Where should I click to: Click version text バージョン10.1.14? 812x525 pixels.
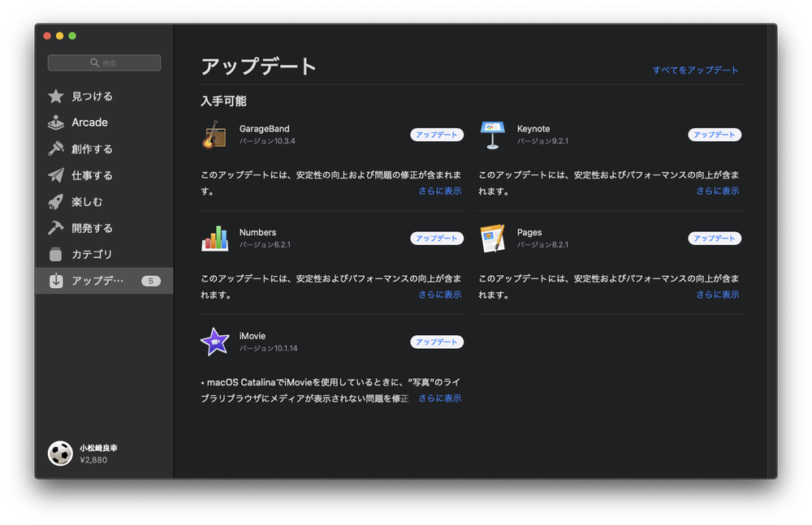click(x=268, y=348)
